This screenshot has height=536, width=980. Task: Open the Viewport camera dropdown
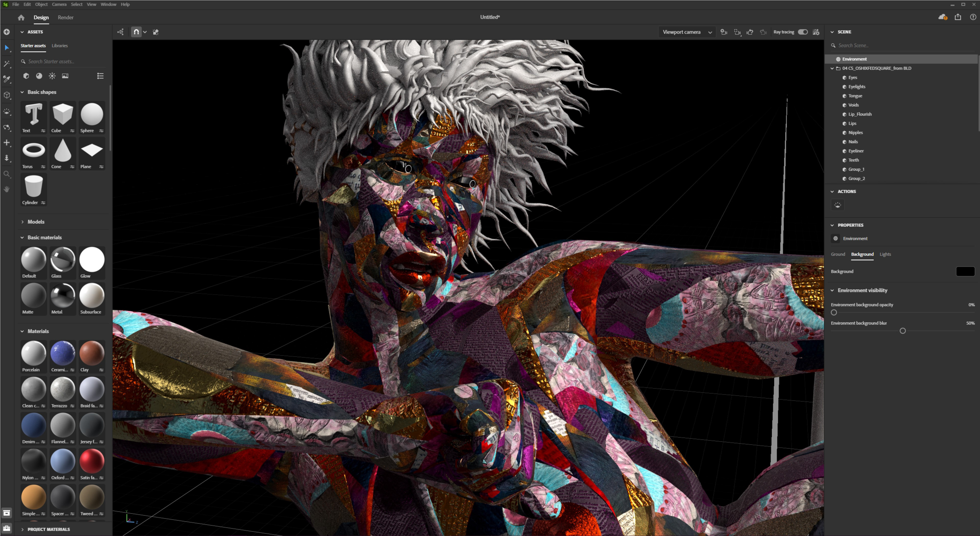pyautogui.click(x=687, y=32)
